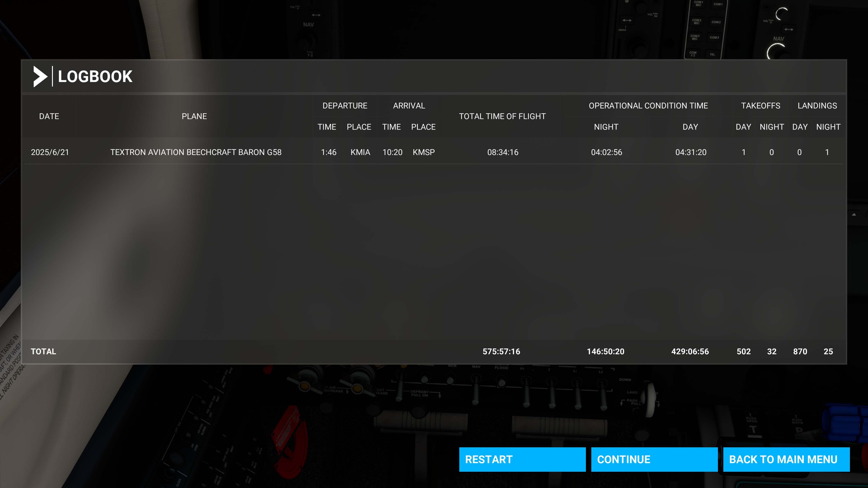Click the OPERATIONAL CONDITION TIME header
Viewport: 868px width, 488px height.
pyautogui.click(x=648, y=106)
